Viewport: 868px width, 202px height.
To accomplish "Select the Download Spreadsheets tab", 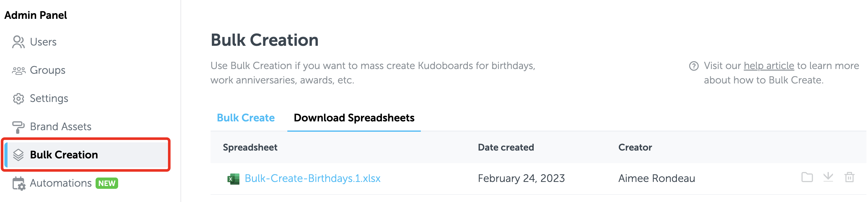I will [354, 118].
